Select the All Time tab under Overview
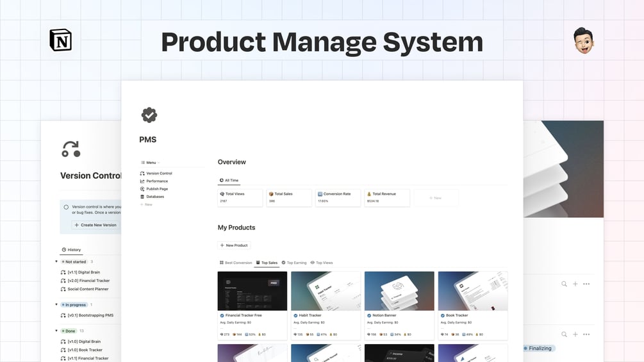644x362 pixels. point(229,180)
